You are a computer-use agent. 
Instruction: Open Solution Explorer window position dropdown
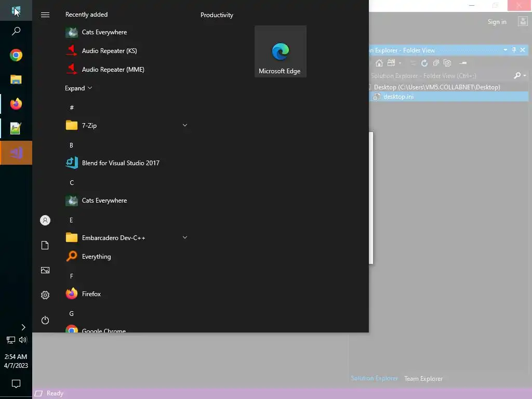(505, 50)
